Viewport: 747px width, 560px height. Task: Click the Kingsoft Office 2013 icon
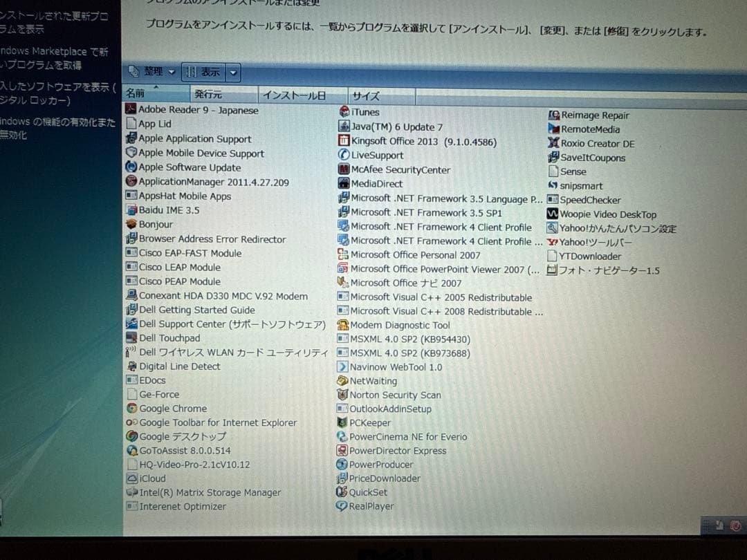344,141
